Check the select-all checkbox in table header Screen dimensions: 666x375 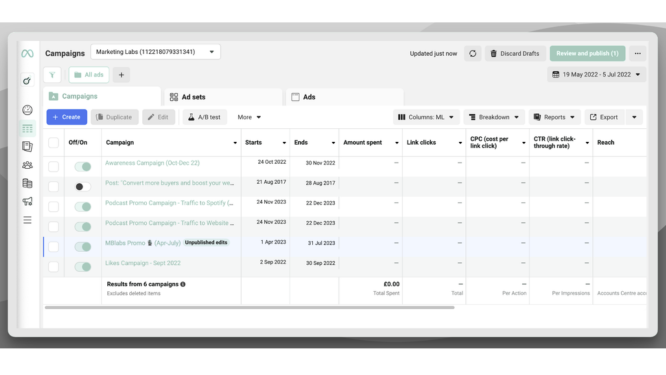click(54, 143)
